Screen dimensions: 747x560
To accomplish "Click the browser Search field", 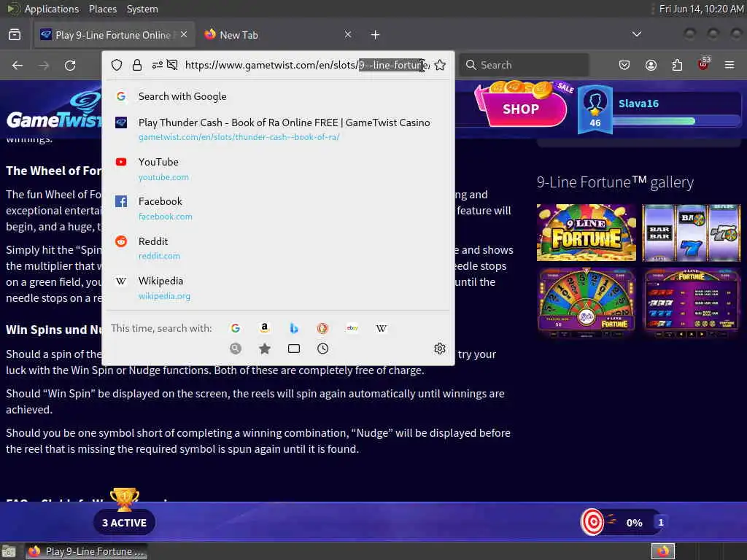I will click(524, 65).
